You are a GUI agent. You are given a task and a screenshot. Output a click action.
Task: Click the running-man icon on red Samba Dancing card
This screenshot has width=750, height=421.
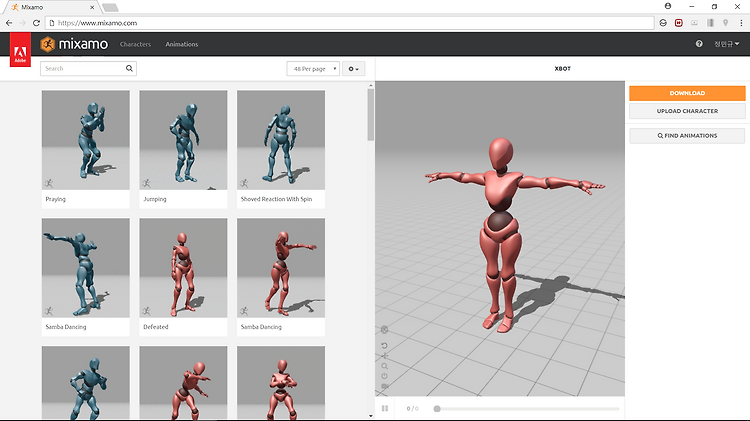click(x=244, y=311)
